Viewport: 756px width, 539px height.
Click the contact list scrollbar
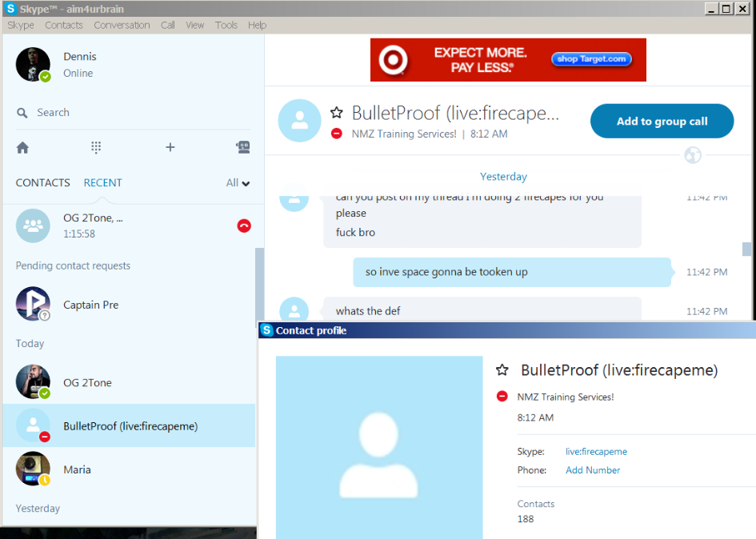tap(259, 288)
